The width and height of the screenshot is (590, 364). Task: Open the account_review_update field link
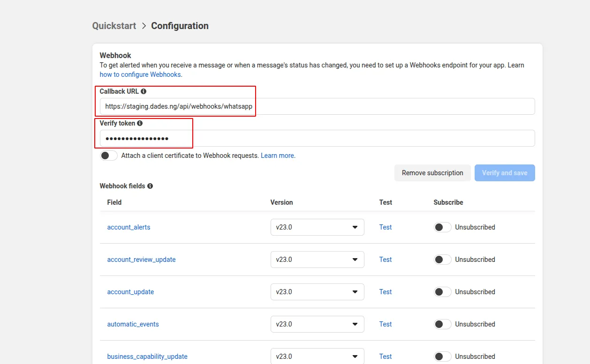(142, 260)
